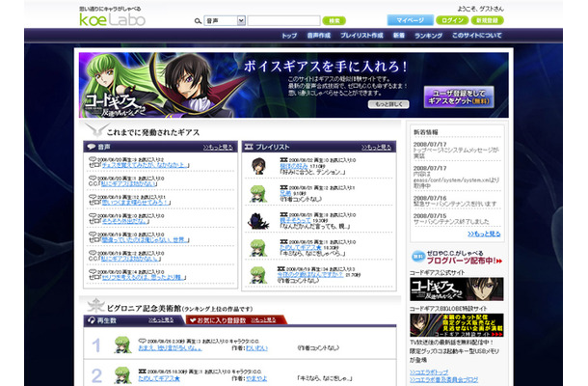The width and height of the screenshot is (588, 386).
Task: Click the C.C. avatar in ranking row 2
Action: tap(122, 375)
